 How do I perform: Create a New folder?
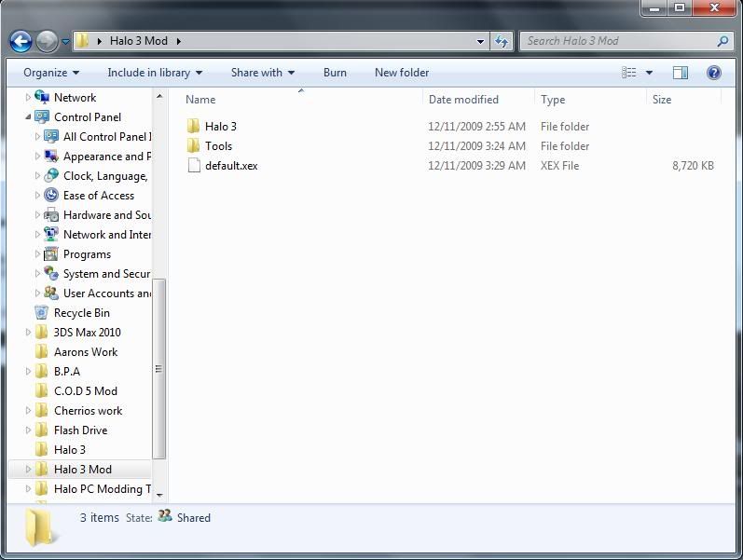click(402, 73)
